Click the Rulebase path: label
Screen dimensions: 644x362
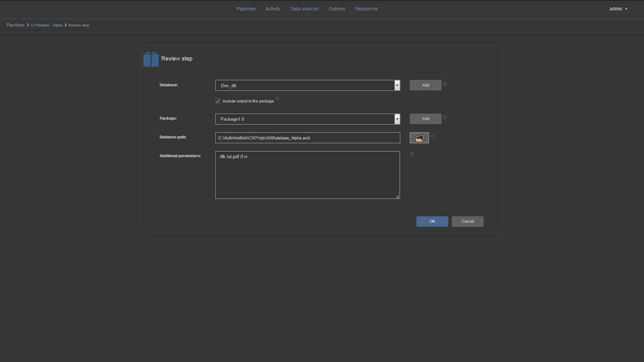point(173,137)
